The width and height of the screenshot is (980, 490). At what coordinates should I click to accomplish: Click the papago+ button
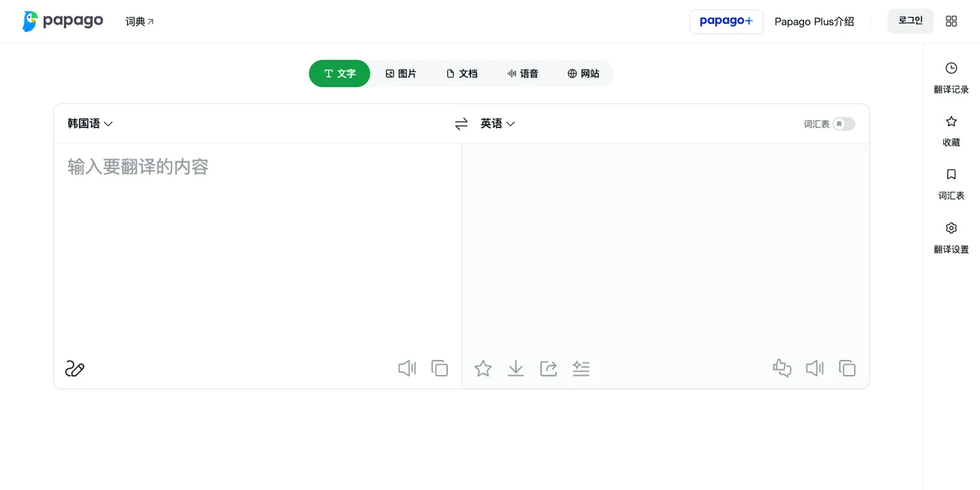(726, 21)
